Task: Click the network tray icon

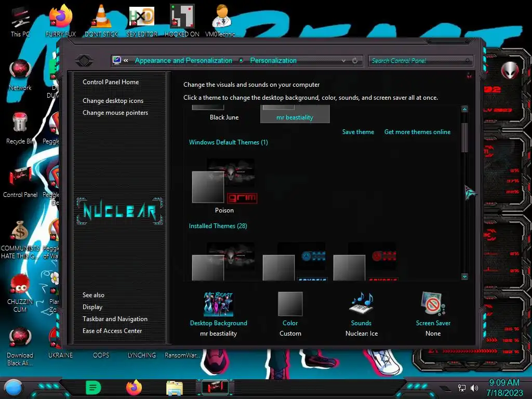Action: click(x=462, y=388)
